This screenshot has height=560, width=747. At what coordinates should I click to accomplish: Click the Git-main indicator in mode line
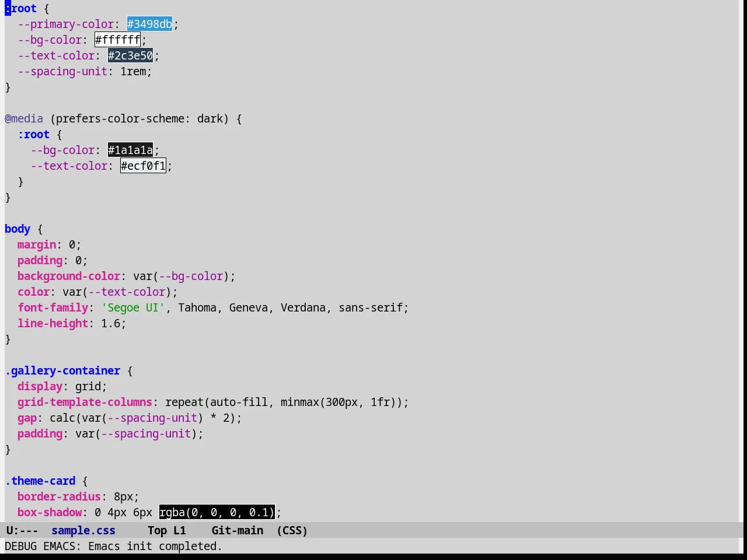pyautogui.click(x=238, y=530)
